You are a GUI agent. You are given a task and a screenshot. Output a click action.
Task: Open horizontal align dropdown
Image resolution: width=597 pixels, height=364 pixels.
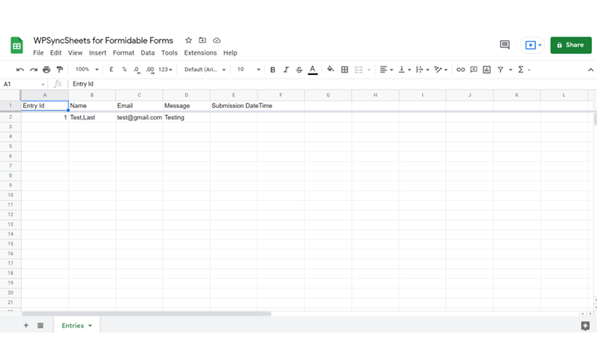(386, 70)
